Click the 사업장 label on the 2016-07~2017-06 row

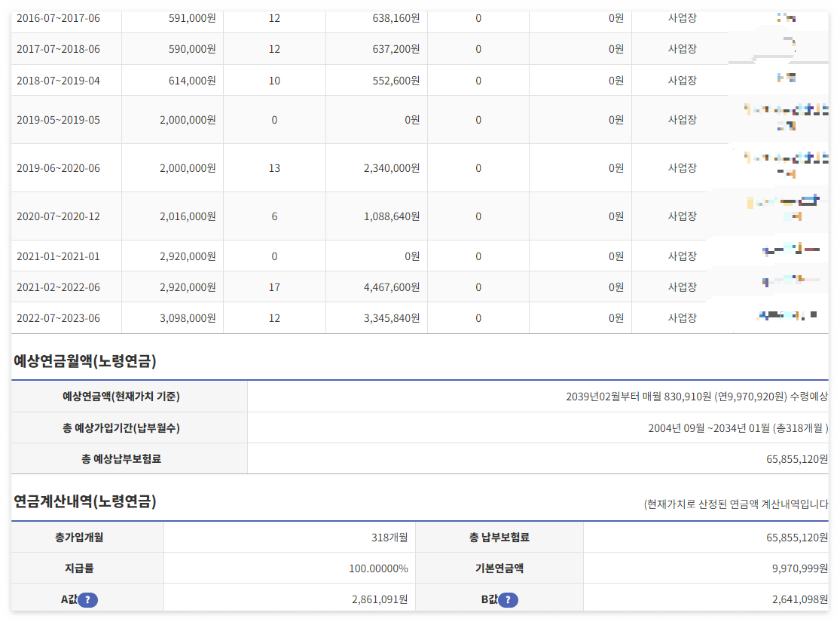tap(680, 17)
